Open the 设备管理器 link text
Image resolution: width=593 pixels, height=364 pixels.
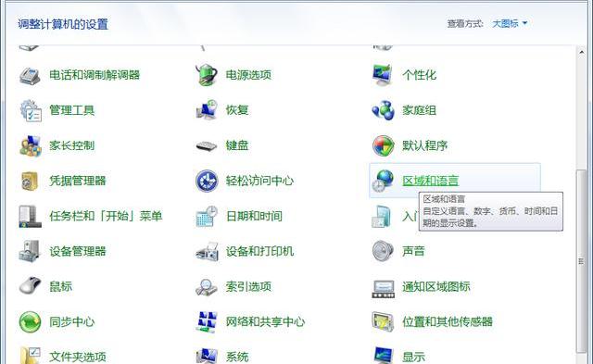click(78, 251)
